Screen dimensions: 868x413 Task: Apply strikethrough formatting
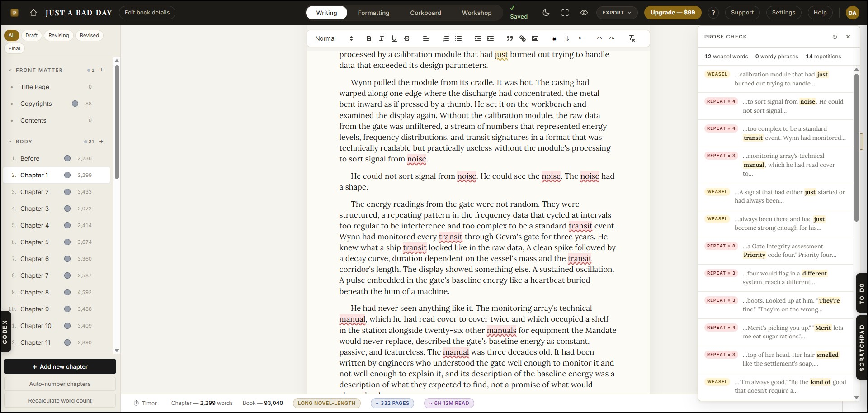pos(406,38)
